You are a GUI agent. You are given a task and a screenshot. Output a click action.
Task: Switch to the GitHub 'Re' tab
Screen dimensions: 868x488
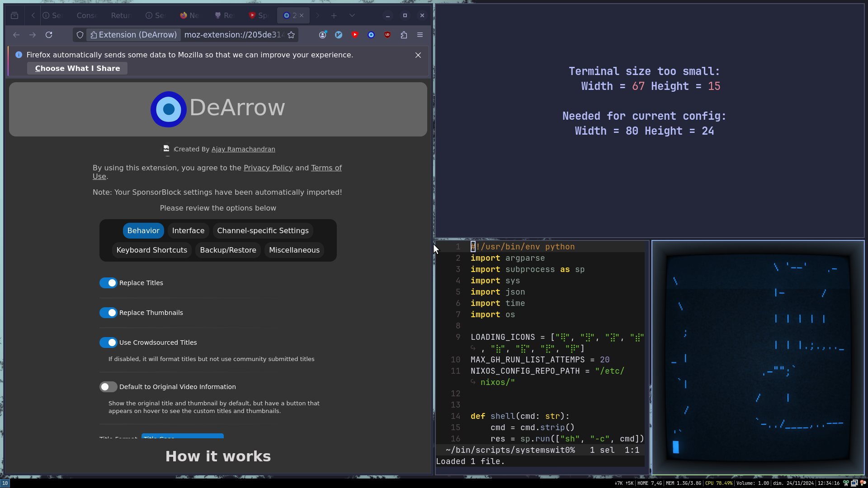pyautogui.click(x=224, y=15)
